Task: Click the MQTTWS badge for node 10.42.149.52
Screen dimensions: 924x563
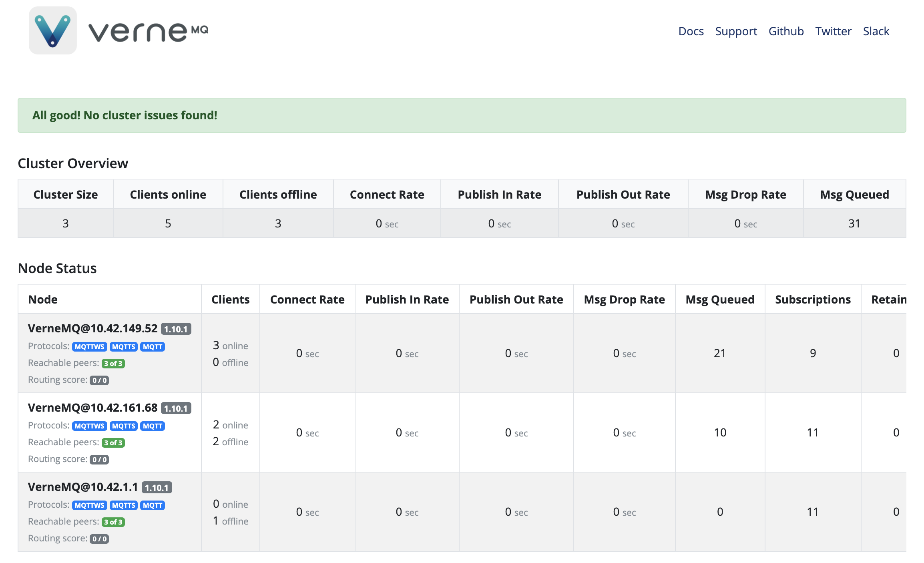Action: (90, 347)
